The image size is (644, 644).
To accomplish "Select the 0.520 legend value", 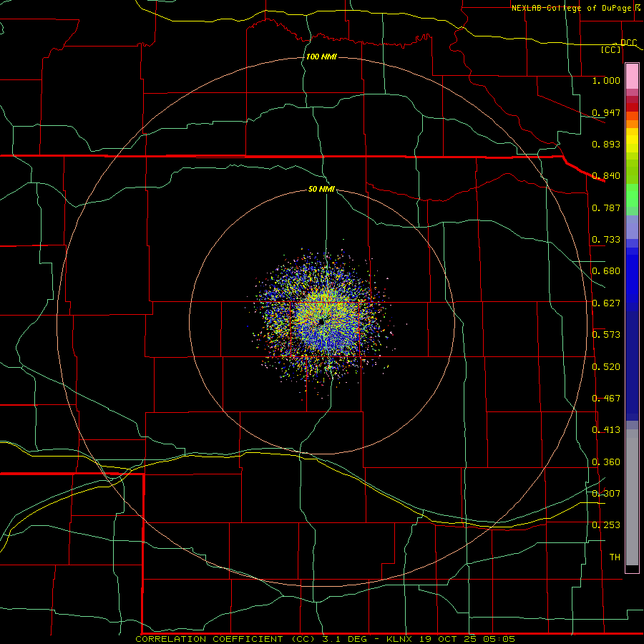I will (606, 367).
